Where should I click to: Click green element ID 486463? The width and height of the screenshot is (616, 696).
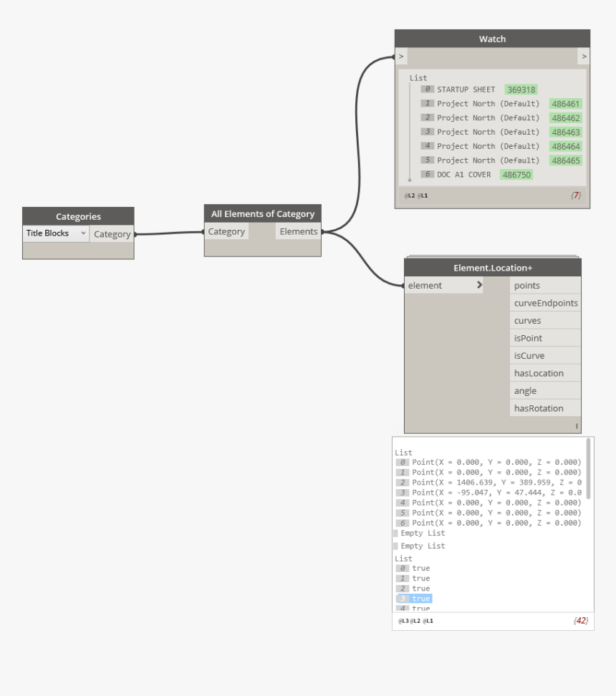tap(566, 132)
